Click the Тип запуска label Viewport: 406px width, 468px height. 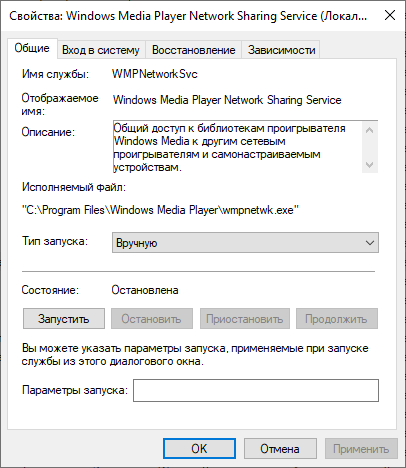pos(55,241)
